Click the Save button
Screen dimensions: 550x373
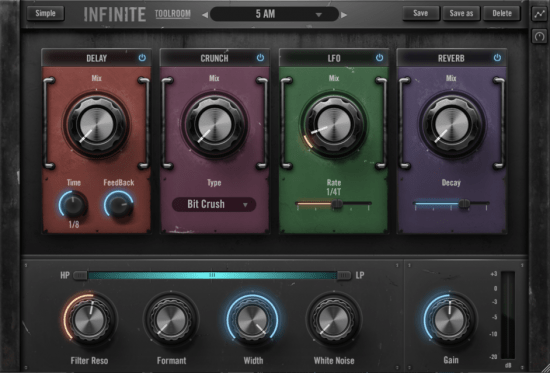click(x=421, y=13)
